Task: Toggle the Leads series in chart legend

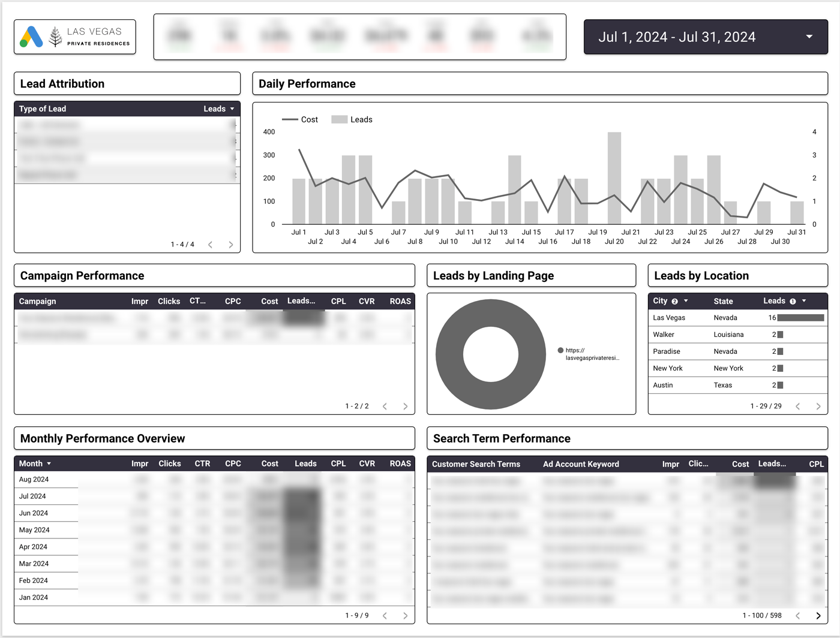Action: tap(352, 119)
